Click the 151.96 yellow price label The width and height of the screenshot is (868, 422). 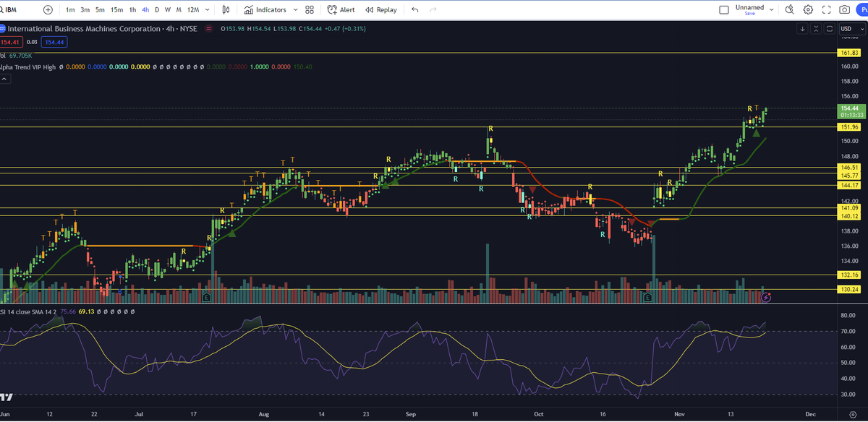tap(848, 127)
